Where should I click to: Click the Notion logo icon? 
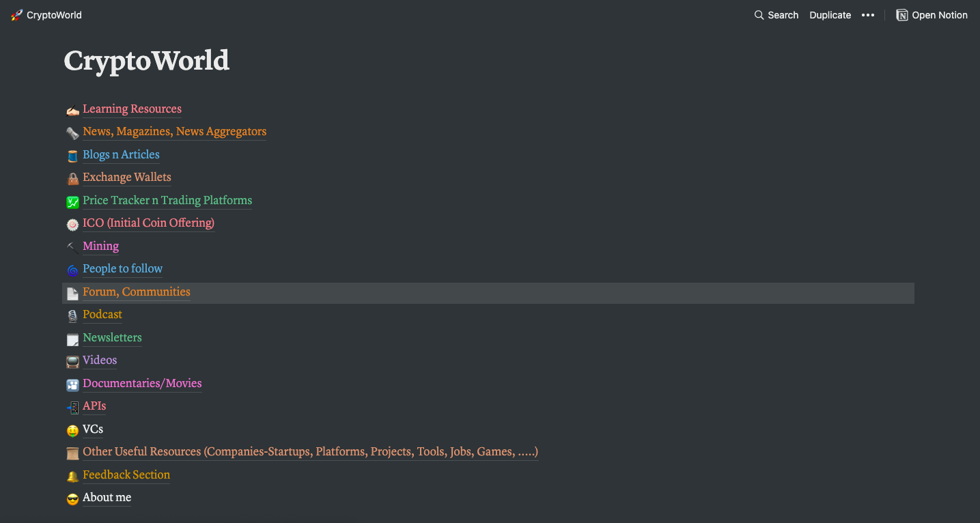902,15
